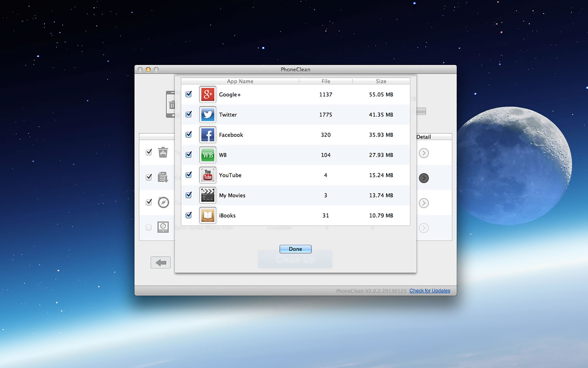Viewport: 588px width, 368px height.
Task: Click the green WB app icon
Action: tap(207, 155)
